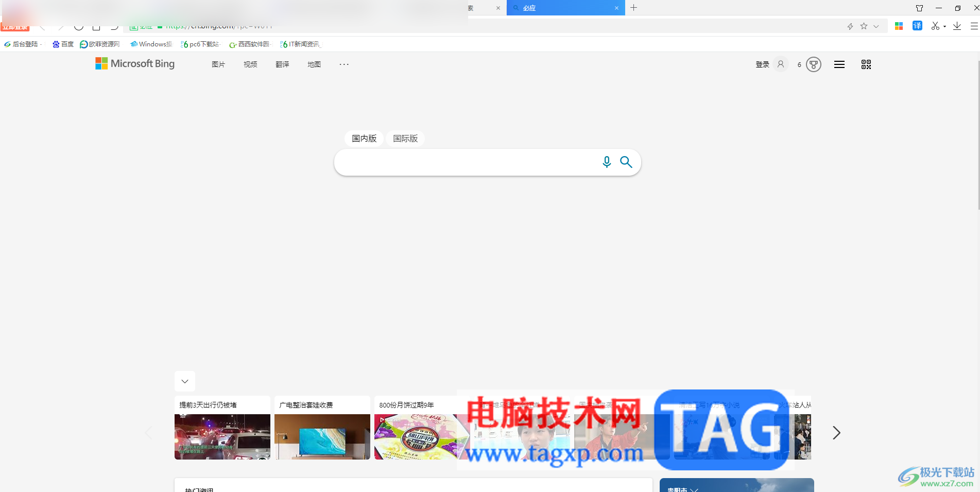Image resolution: width=980 pixels, height=492 pixels.
Task: Open the 百度 bookmark
Action: (x=63, y=44)
